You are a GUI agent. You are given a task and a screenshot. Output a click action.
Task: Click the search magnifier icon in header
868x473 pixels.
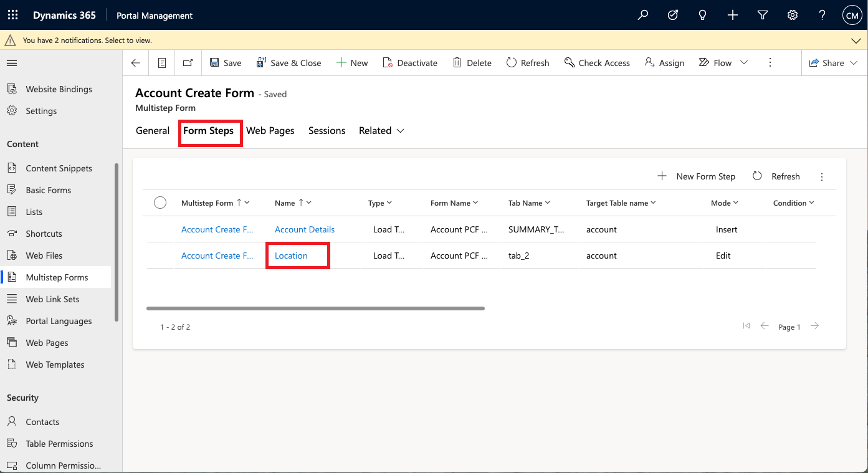tap(643, 15)
